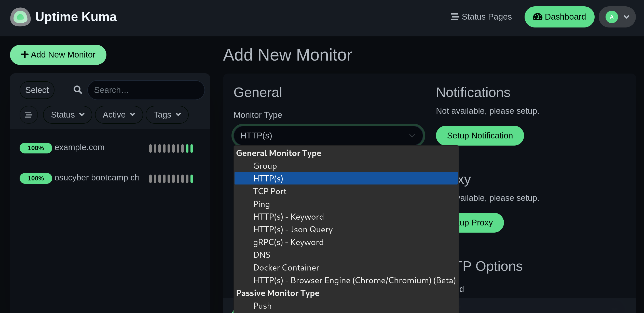Open the Status filter dropdown
Screen dimensions: 644x313
click(x=67, y=115)
